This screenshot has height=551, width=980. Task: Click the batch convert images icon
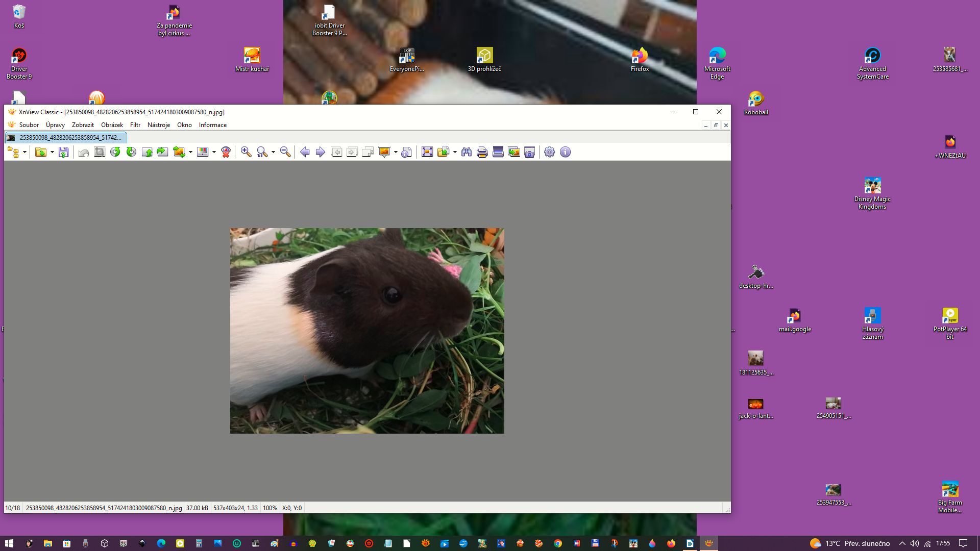pos(514,152)
